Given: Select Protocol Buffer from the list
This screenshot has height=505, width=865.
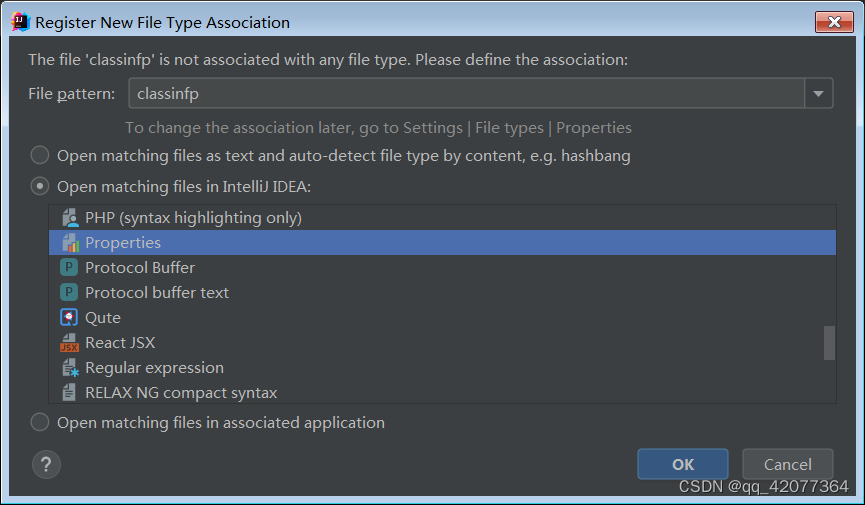Looking at the screenshot, I should pyautogui.click(x=140, y=267).
